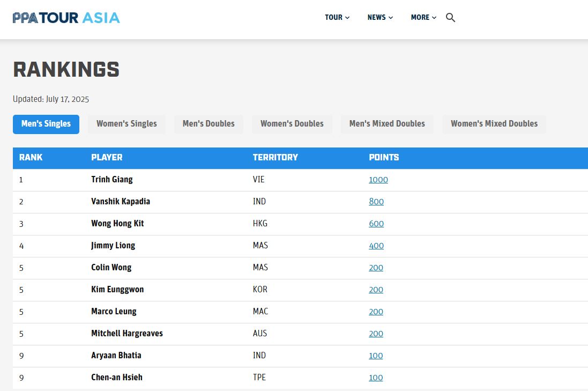Expand the NEWS dropdown menu
Image resolution: width=588 pixels, height=391 pixels.
(x=380, y=17)
